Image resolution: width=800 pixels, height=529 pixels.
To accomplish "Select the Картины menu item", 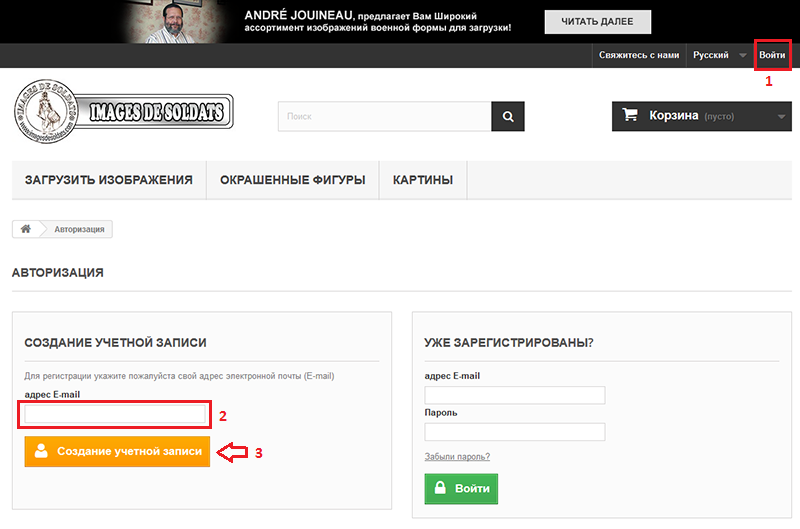I will pos(423,180).
